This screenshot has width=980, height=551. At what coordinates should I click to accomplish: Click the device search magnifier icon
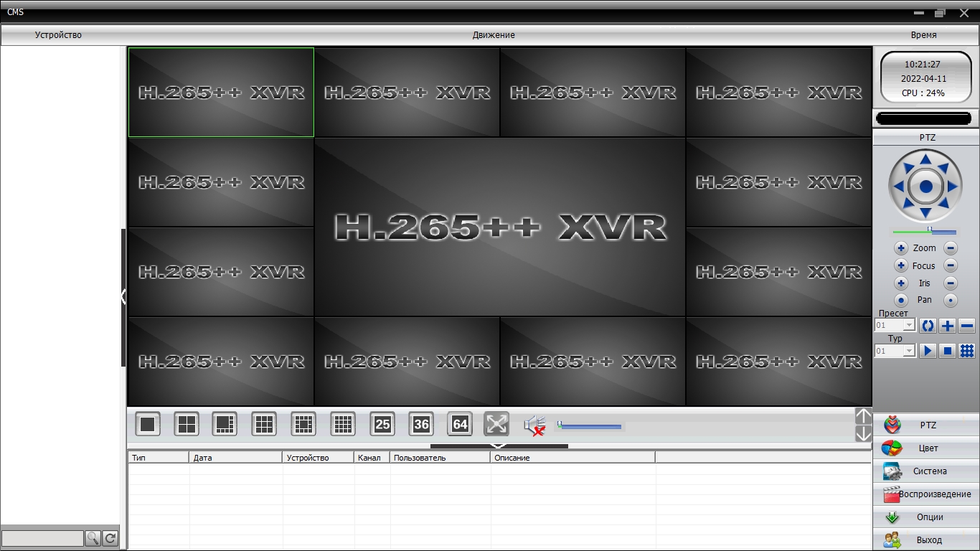[93, 538]
